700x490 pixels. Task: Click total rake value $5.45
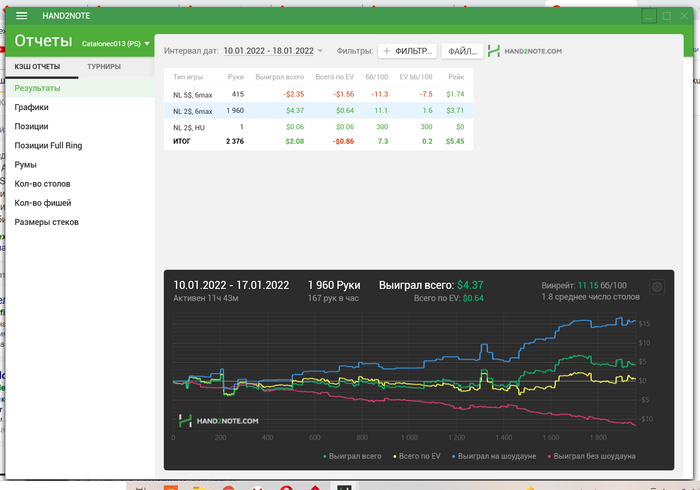455,141
